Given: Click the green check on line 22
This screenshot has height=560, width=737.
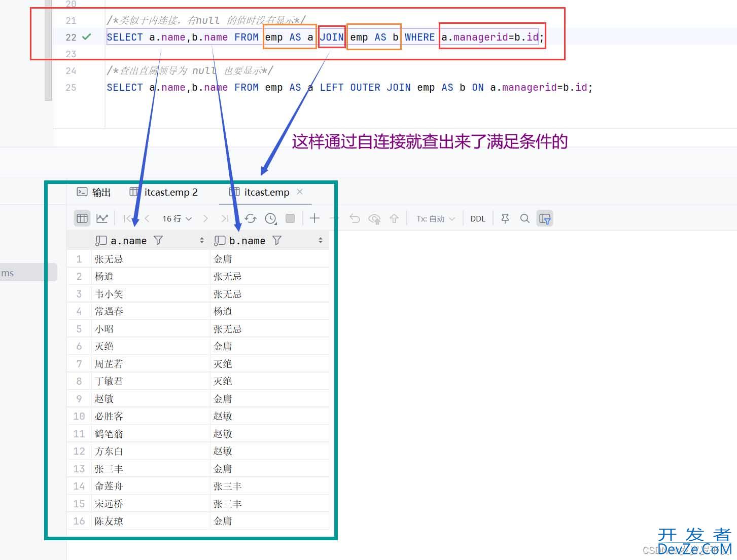Looking at the screenshot, I should [x=87, y=36].
